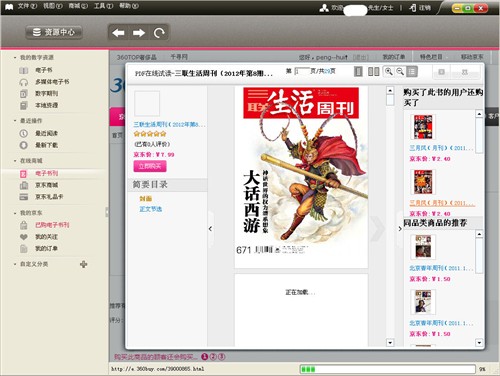This screenshot has width=500, height=376.
Task: Collapse the 自定义分类 section
Action: click(15, 264)
